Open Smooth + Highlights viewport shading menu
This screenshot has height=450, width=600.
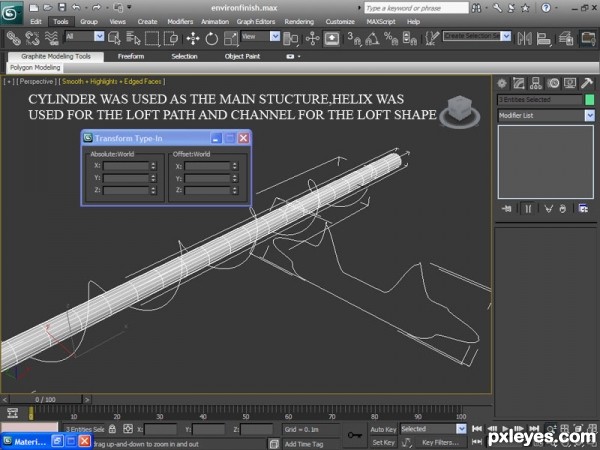(112, 82)
